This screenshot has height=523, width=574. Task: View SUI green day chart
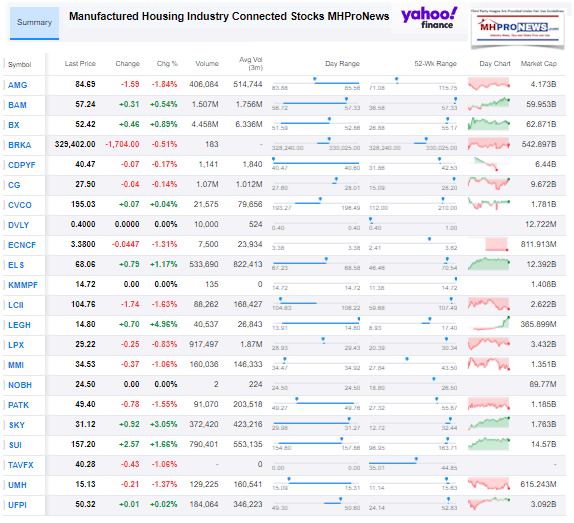pos(489,444)
